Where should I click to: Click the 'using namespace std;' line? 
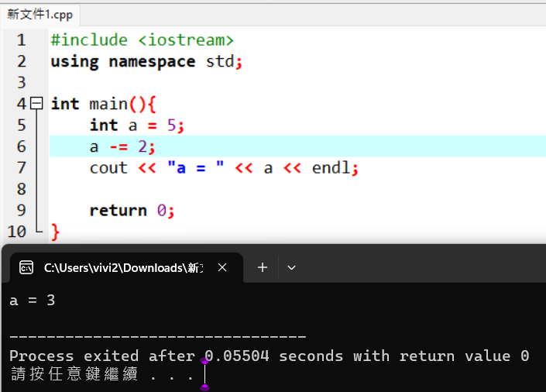click(146, 62)
